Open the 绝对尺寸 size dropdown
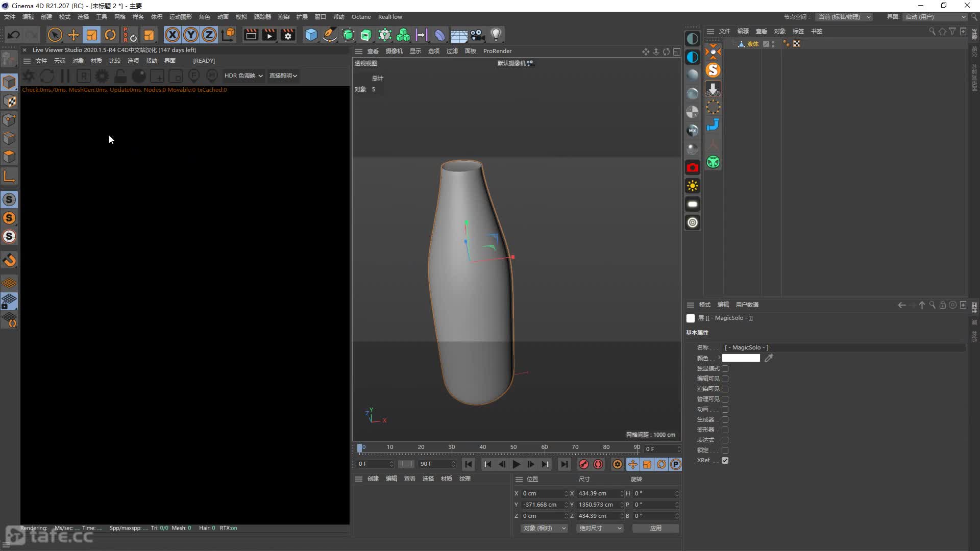The height and width of the screenshot is (551, 980). pyautogui.click(x=600, y=528)
